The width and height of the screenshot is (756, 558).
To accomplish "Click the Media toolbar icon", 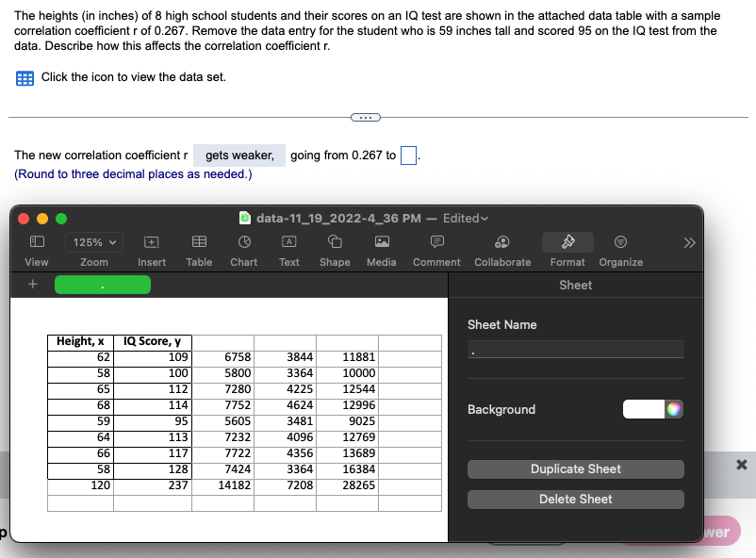I will pyautogui.click(x=382, y=241).
